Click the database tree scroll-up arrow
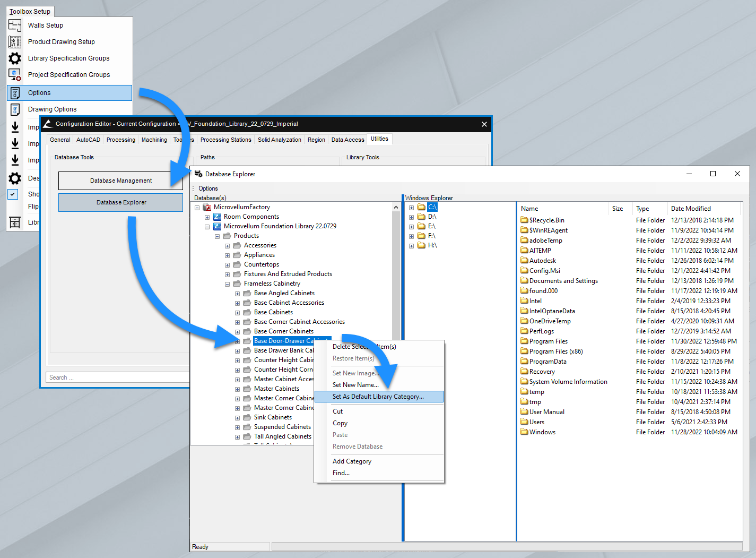Viewport: 756px width, 558px height. point(396,208)
